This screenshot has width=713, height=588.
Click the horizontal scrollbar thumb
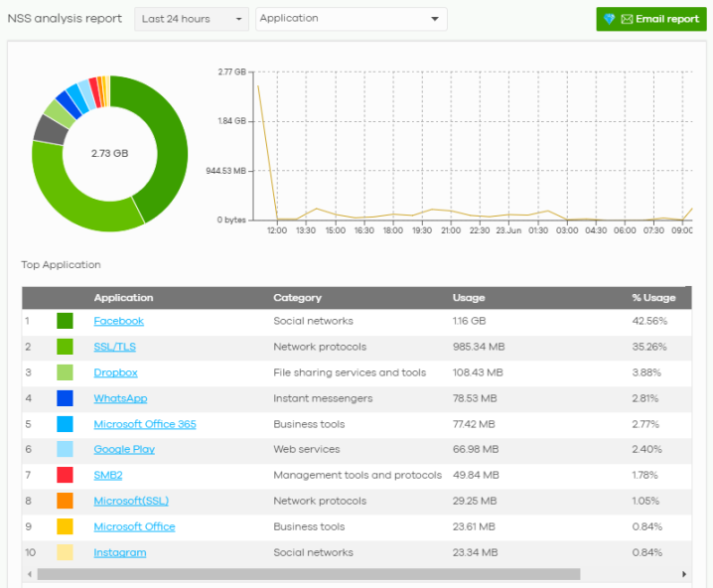308,574
